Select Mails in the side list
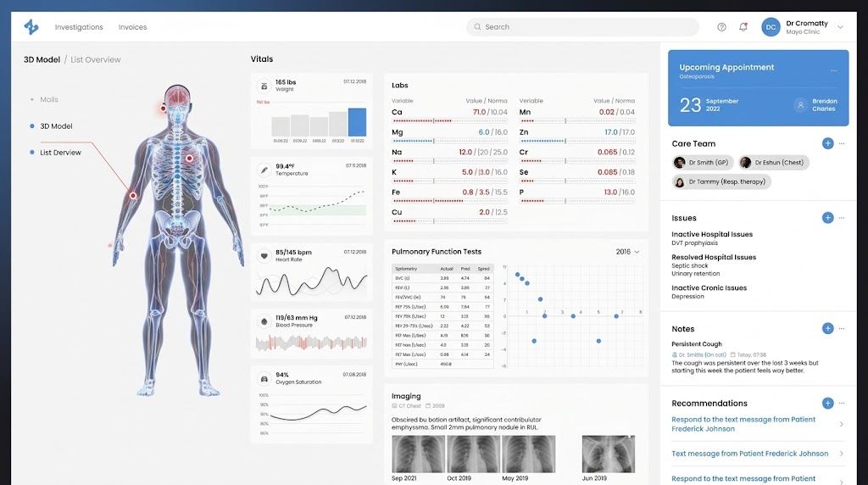 point(48,100)
